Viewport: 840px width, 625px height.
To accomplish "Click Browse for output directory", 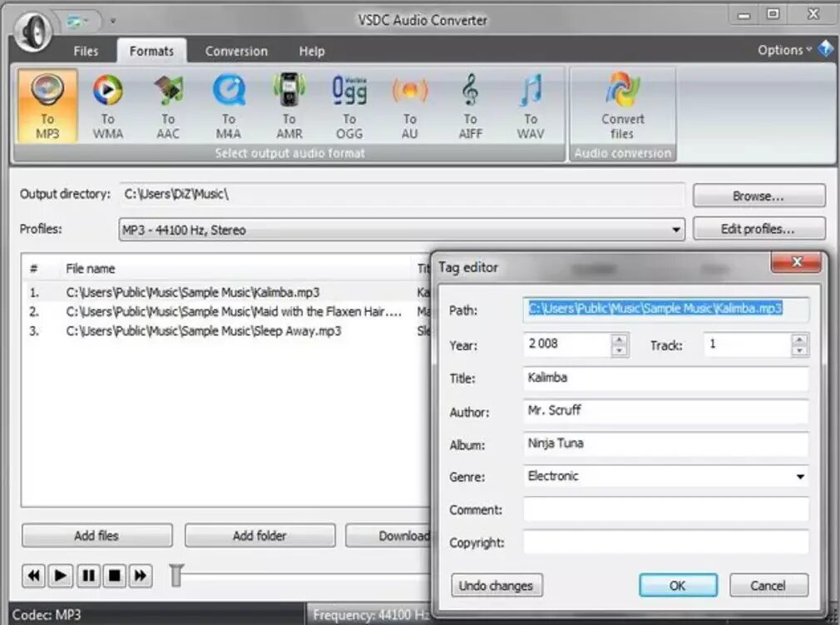I will (758, 196).
